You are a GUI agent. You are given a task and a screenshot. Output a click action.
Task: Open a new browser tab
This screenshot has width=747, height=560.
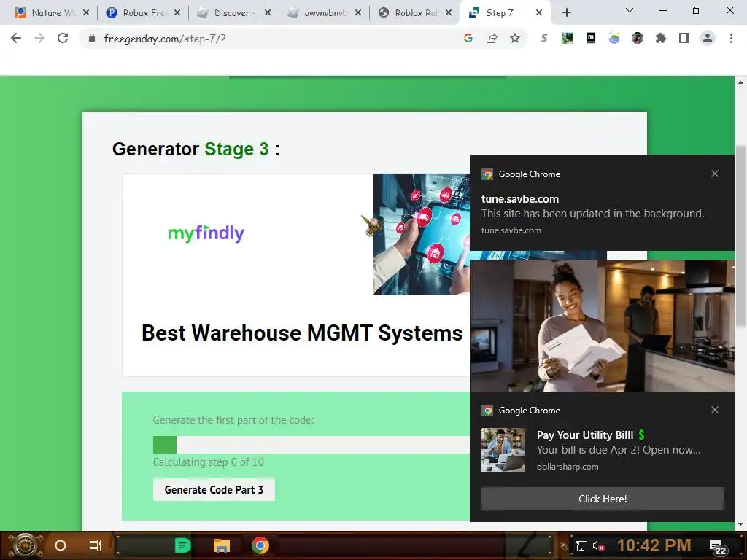click(x=566, y=13)
